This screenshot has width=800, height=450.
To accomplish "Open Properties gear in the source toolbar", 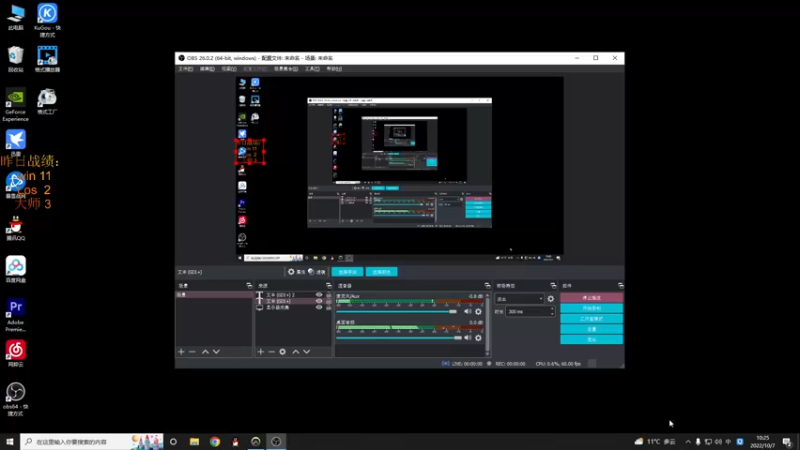I will pos(296,272).
